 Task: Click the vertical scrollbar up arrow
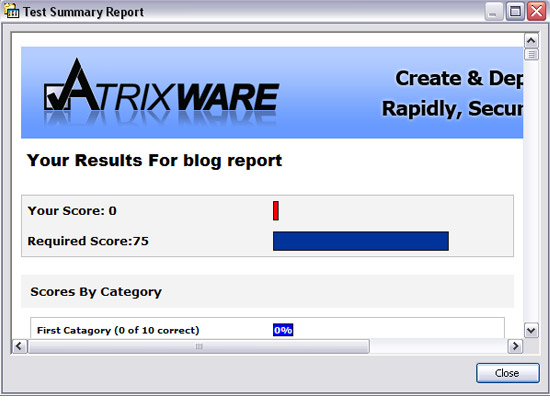coord(531,41)
